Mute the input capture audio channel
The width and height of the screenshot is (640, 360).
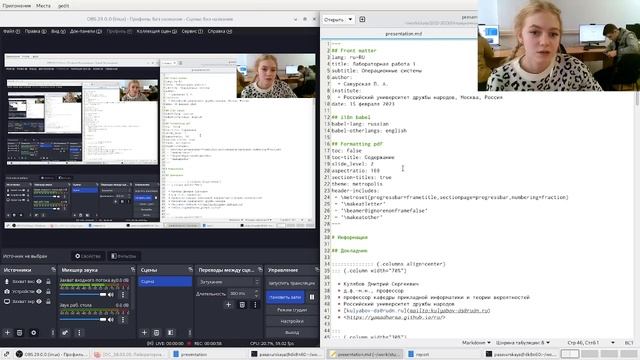[111, 295]
